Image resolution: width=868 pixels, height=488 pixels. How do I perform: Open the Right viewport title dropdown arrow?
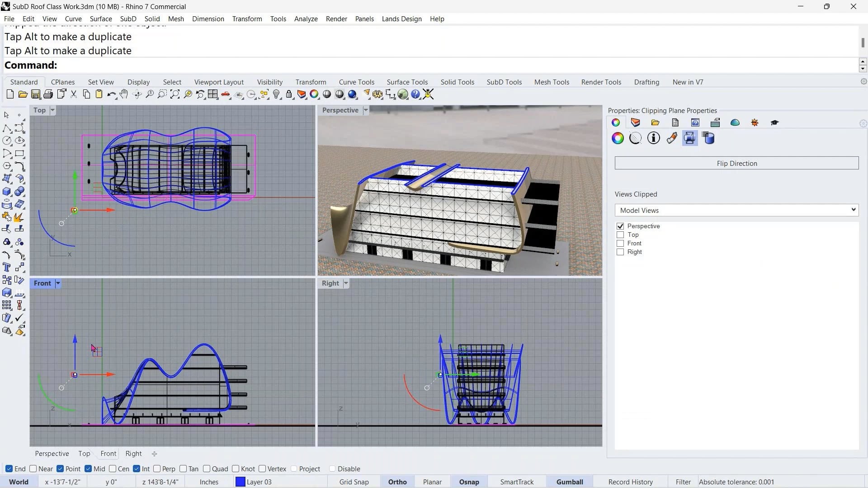click(x=346, y=283)
